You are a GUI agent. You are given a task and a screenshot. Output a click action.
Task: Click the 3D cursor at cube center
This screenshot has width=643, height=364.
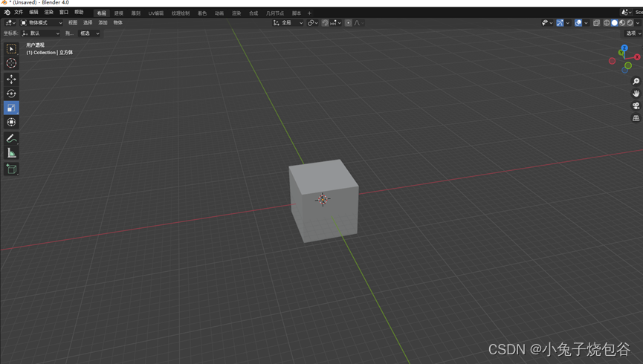pos(323,200)
